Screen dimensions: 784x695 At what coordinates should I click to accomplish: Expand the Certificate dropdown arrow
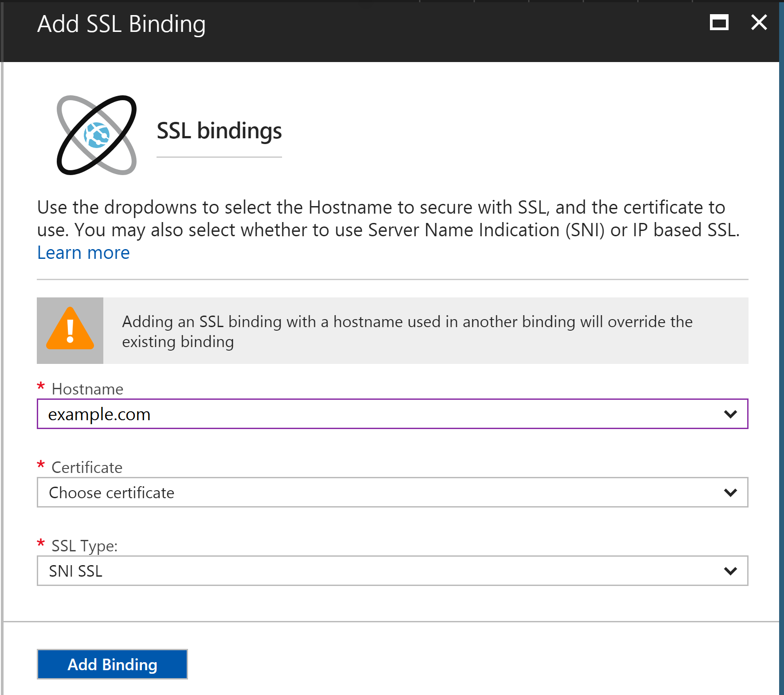coord(730,492)
